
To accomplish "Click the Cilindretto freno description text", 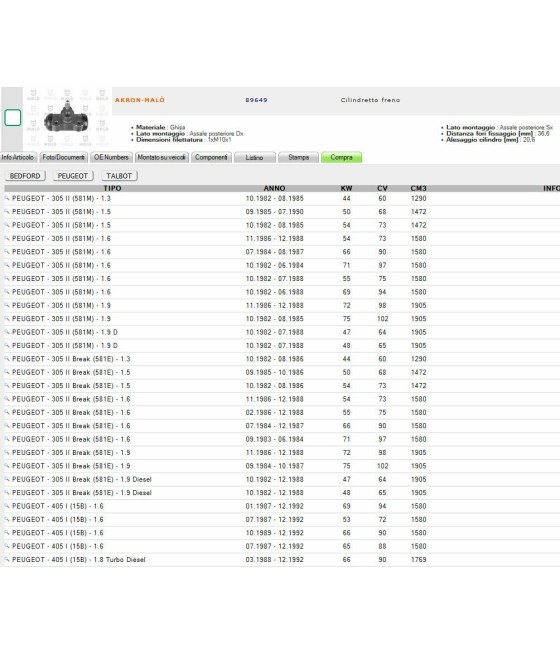I will coord(370,100).
